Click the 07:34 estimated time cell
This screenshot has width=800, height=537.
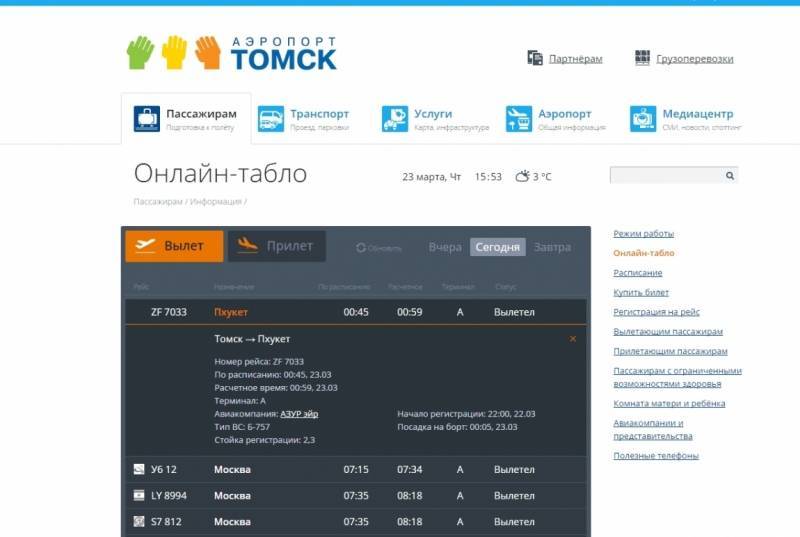[410, 470]
